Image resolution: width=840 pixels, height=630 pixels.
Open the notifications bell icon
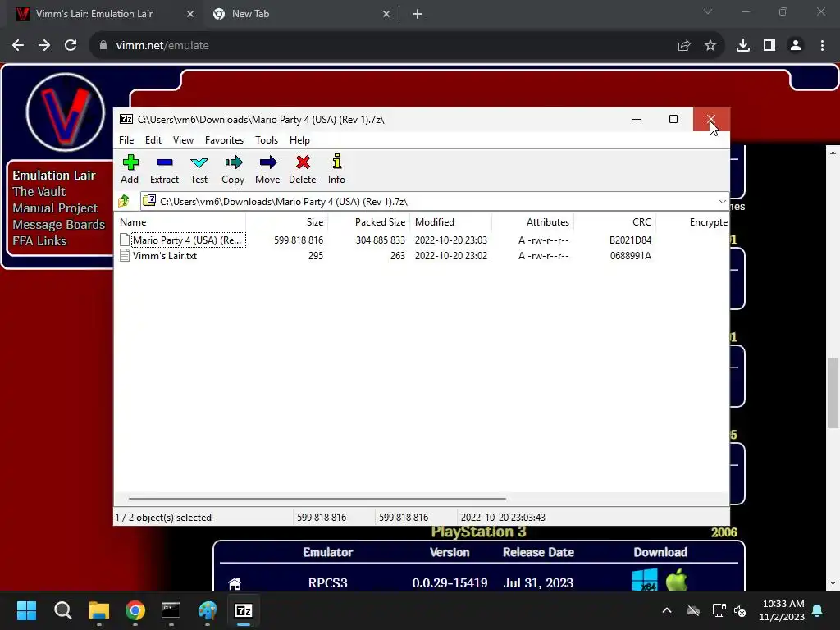pos(818,610)
